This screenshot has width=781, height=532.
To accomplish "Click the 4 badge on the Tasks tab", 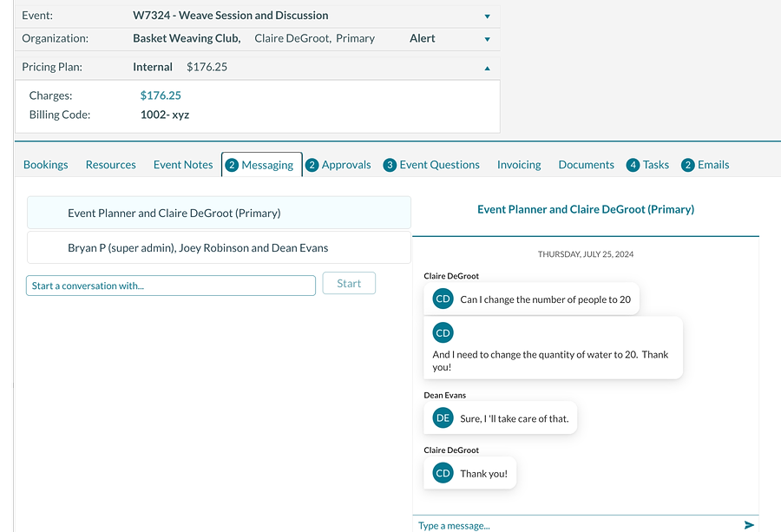I will point(633,164).
